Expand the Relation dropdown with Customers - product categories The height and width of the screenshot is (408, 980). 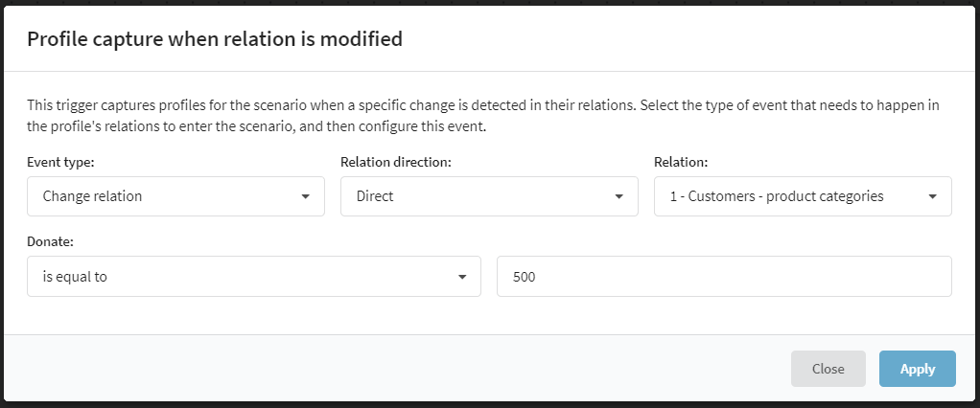click(804, 196)
